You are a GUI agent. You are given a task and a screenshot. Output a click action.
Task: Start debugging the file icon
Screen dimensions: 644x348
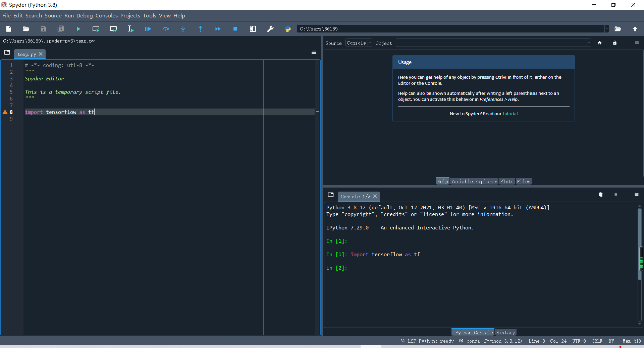tap(148, 29)
